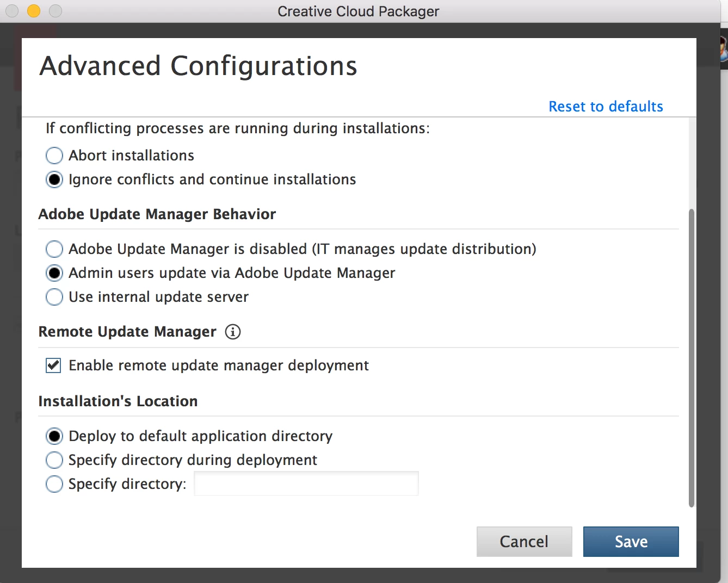This screenshot has height=583, width=728.
Task: Click the Reset to defaults link
Action: point(606,107)
